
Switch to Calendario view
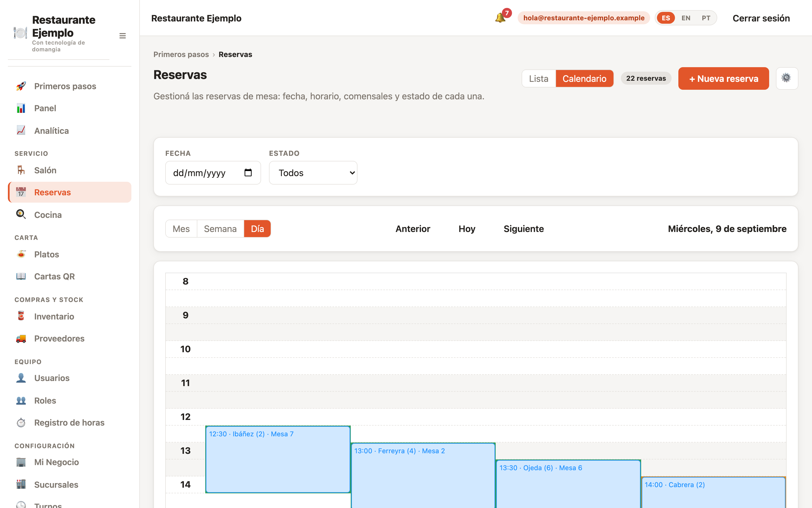click(x=584, y=78)
